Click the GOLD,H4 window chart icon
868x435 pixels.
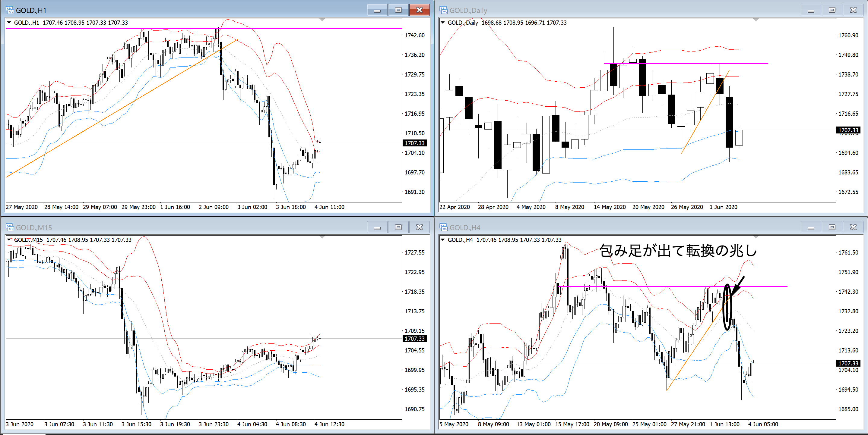point(443,227)
